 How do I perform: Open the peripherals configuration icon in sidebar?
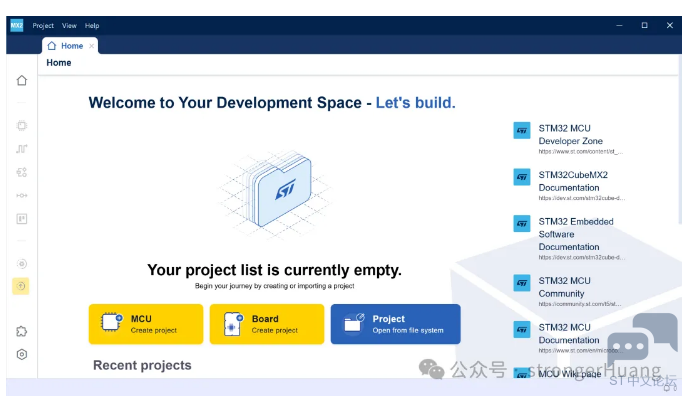pyautogui.click(x=21, y=172)
